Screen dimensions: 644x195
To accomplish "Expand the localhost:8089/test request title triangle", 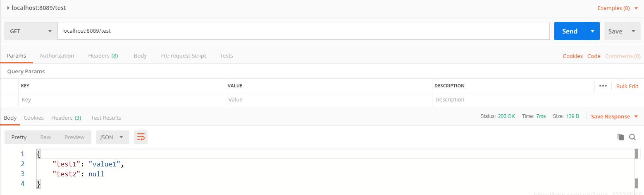I will click(x=8, y=8).
